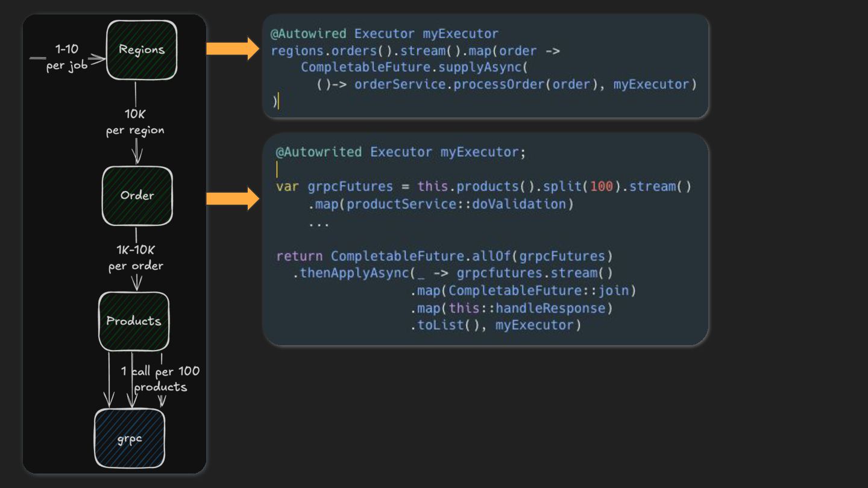Click "this::handleResponse" method reference
Image resolution: width=868 pixels, height=488 pixels.
[527, 308]
